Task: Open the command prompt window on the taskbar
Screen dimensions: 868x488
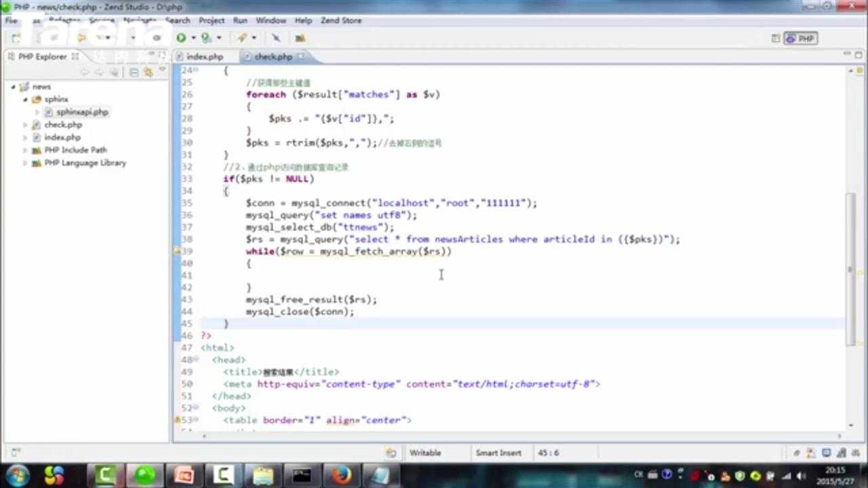Action: pos(302,476)
